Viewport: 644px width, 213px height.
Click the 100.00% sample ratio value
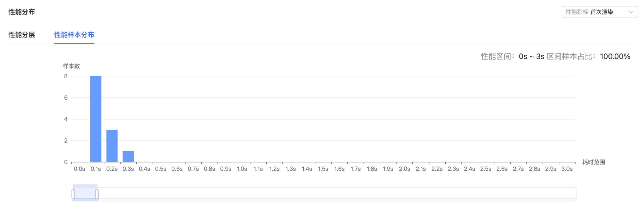pyautogui.click(x=615, y=56)
